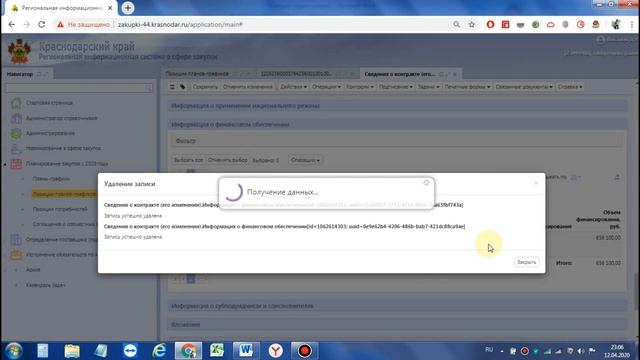Open the Chrome profile avatar
This screenshot has height=360, width=640.
pos(616,24)
